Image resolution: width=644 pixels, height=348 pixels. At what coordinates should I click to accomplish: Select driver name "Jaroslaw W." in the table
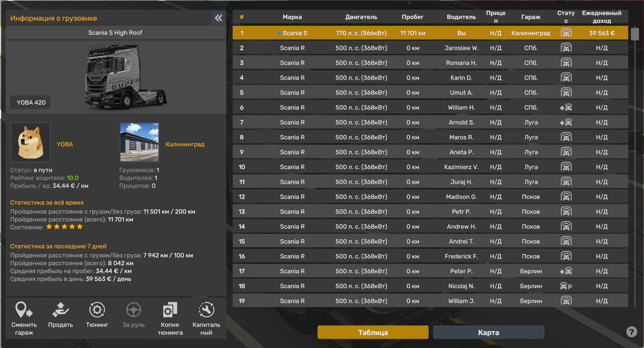coord(461,48)
